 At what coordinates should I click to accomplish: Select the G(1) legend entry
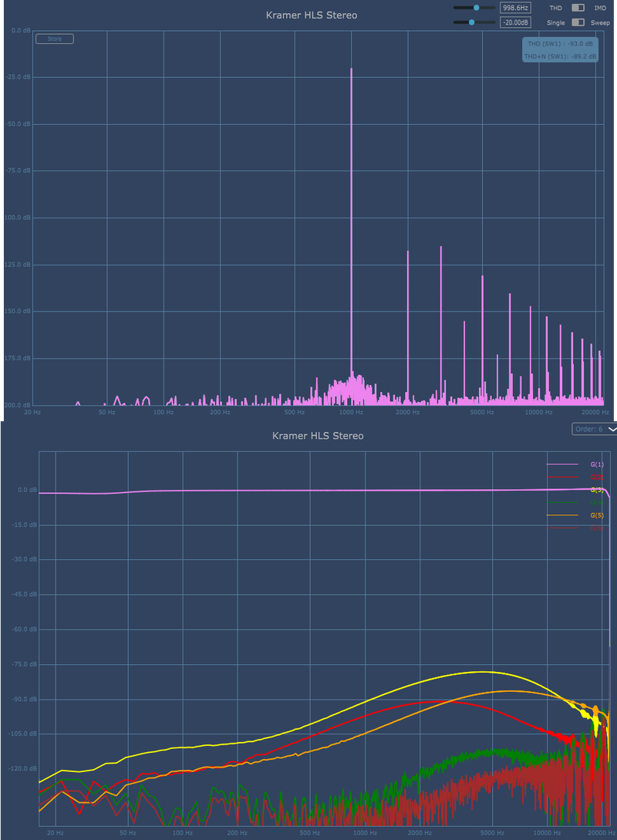[x=575, y=464]
